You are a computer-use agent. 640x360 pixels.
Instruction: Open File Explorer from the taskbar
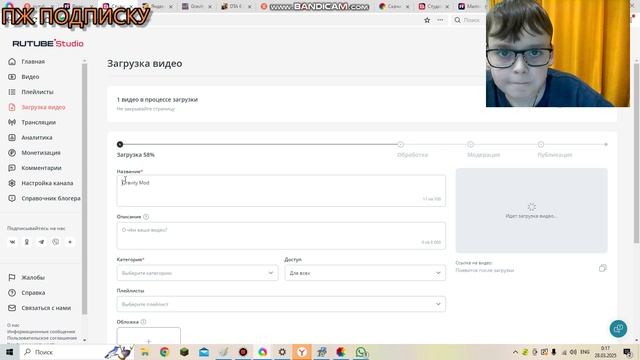click(145, 352)
